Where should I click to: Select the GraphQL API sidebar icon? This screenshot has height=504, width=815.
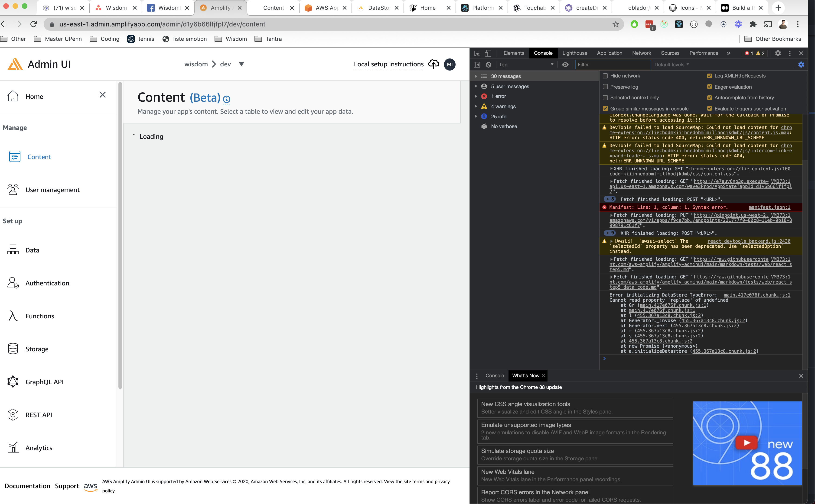pyautogui.click(x=13, y=382)
